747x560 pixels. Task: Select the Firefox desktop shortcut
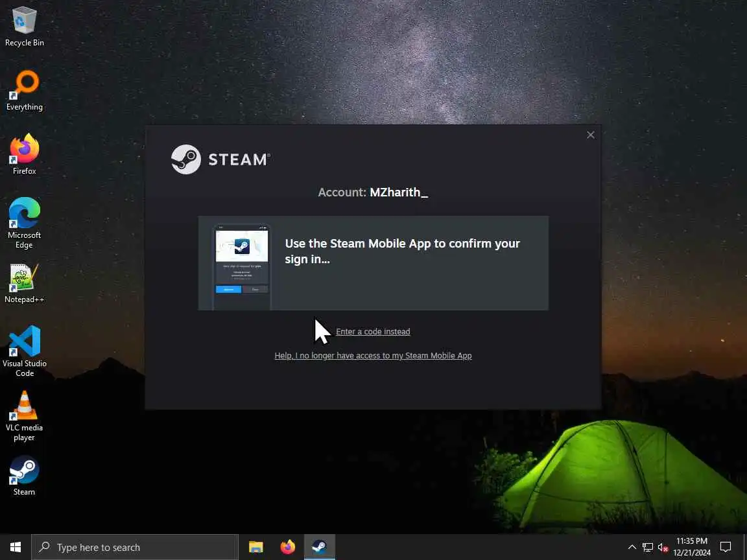point(24,154)
